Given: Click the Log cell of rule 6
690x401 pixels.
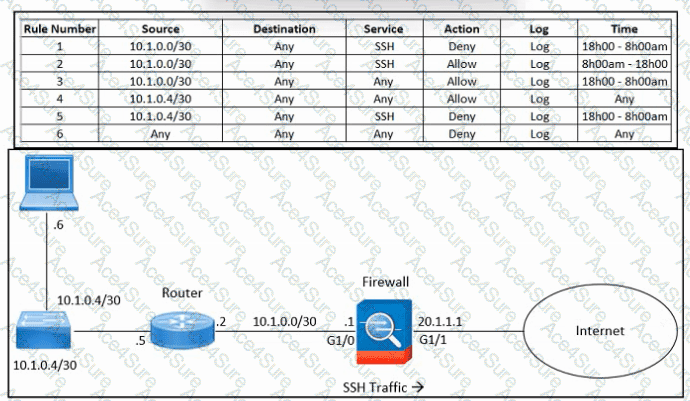Looking at the screenshot, I should tap(540, 132).
